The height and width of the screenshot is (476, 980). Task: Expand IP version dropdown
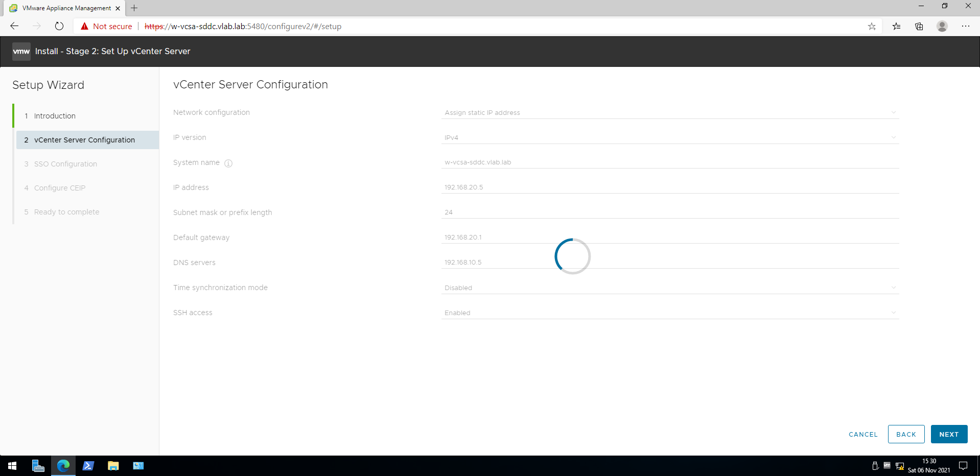coord(670,137)
